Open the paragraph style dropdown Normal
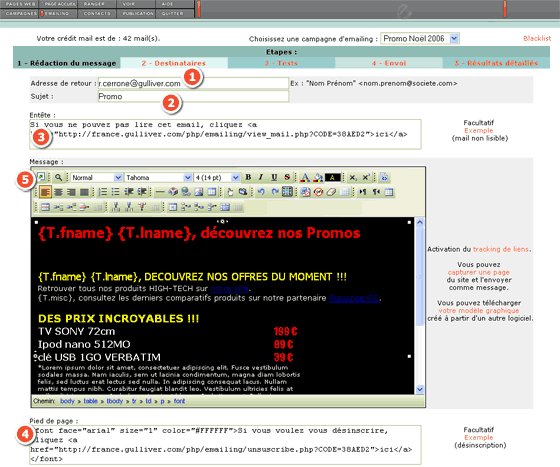The height and width of the screenshot is (467, 560). point(96,177)
